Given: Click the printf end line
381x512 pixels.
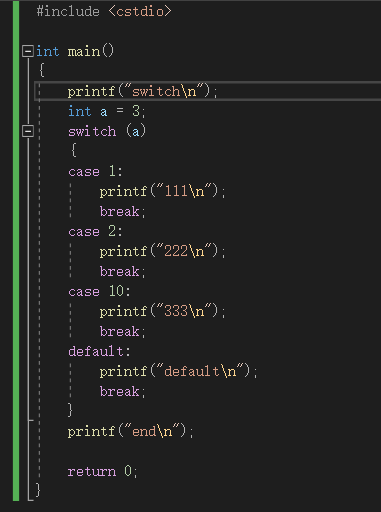Looking at the screenshot, I should click(x=130, y=432).
